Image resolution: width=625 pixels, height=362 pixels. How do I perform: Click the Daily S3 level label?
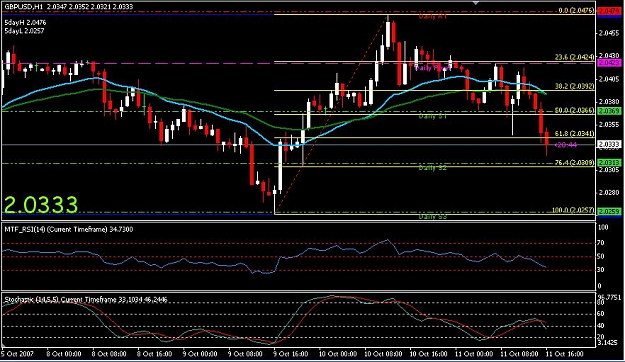[x=432, y=216]
